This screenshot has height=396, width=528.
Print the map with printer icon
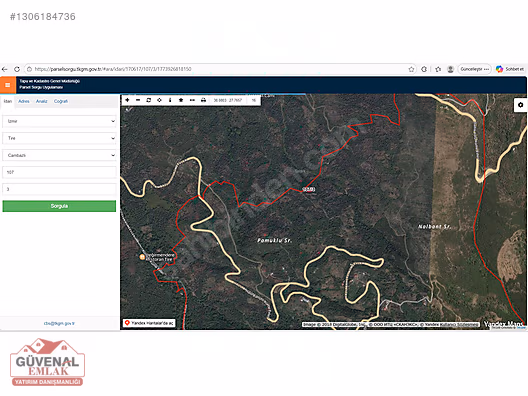pyautogui.click(x=203, y=100)
